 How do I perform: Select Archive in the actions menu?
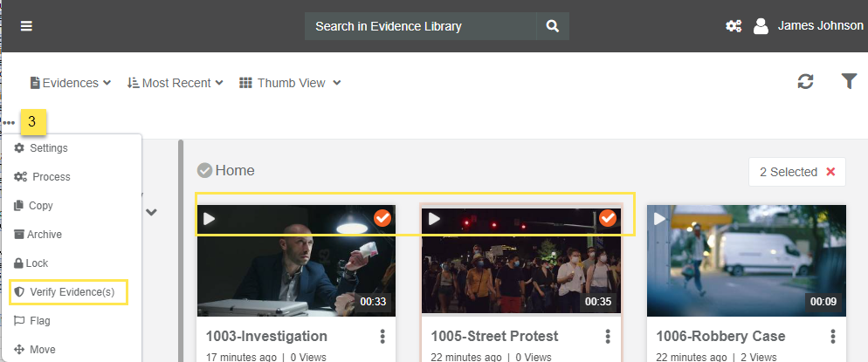(x=44, y=235)
